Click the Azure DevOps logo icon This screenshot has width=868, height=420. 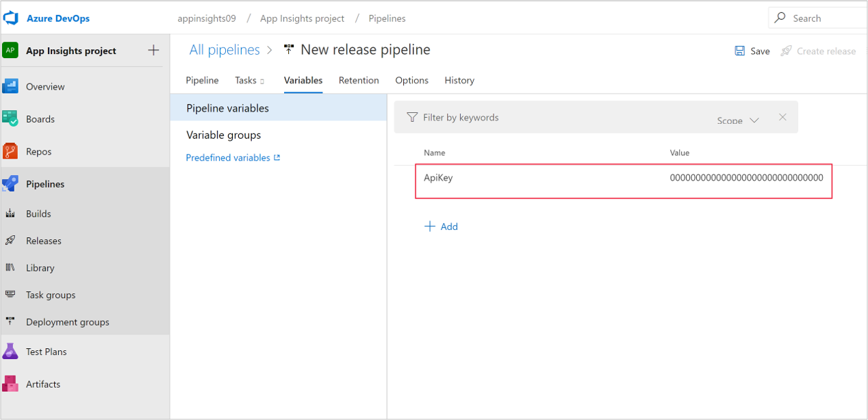(10, 18)
